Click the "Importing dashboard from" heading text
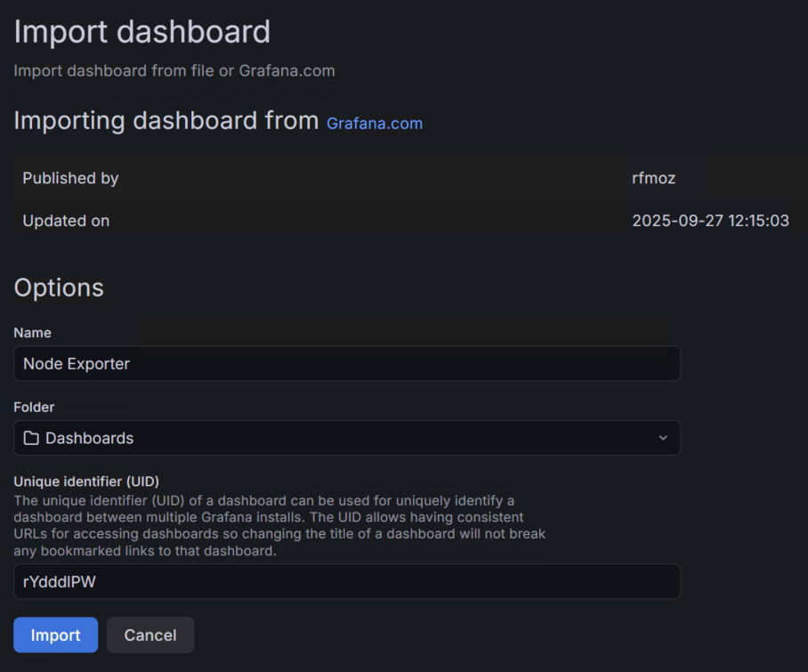The image size is (808, 672). [x=166, y=121]
